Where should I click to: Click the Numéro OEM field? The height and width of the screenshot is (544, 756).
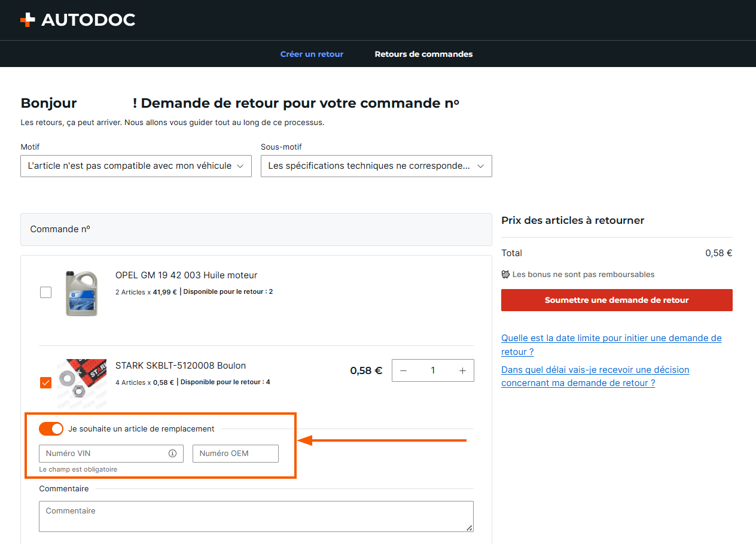pos(236,454)
